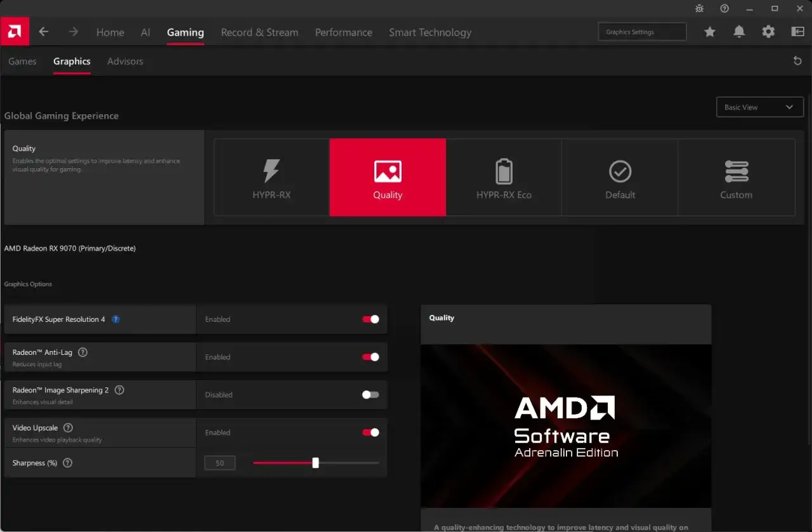This screenshot has height=532, width=812.
Task: Disable FidelityFX Super Resolution 4 toggle
Action: tap(370, 319)
